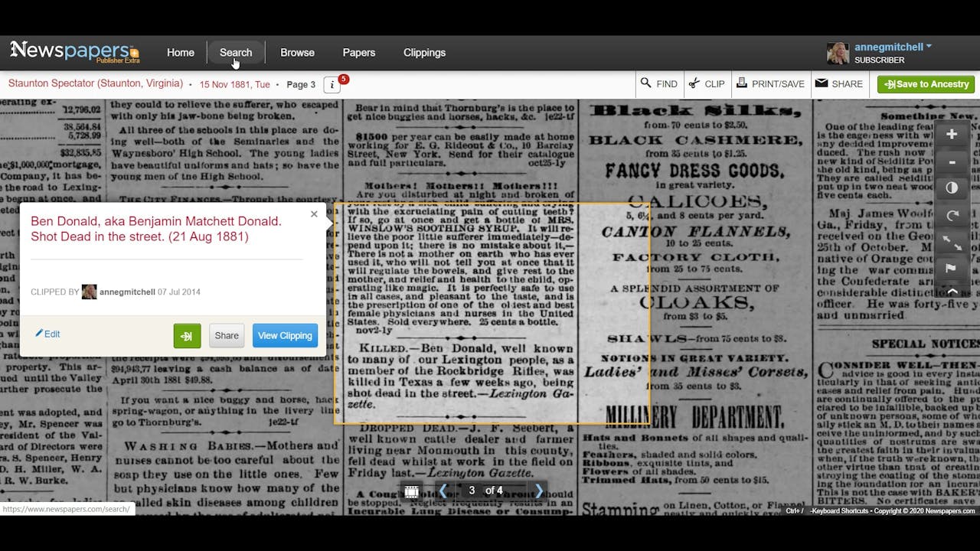Open the Find search tool
The image size is (980, 551).
pyautogui.click(x=658, y=83)
